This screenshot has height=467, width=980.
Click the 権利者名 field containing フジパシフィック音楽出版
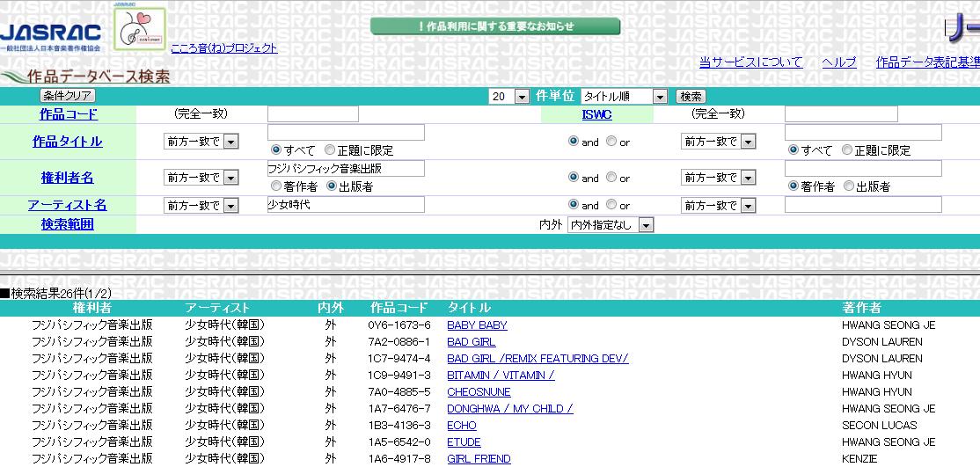click(x=346, y=168)
